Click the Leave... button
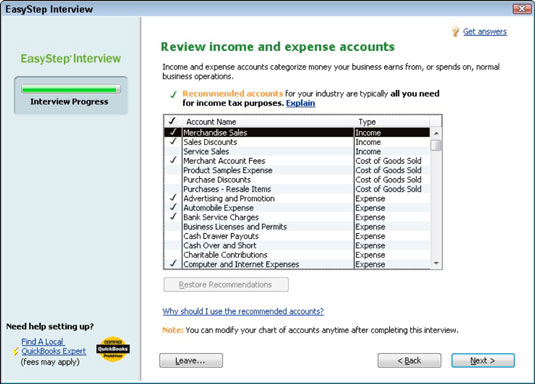The image size is (535, 384). point(191,360)
